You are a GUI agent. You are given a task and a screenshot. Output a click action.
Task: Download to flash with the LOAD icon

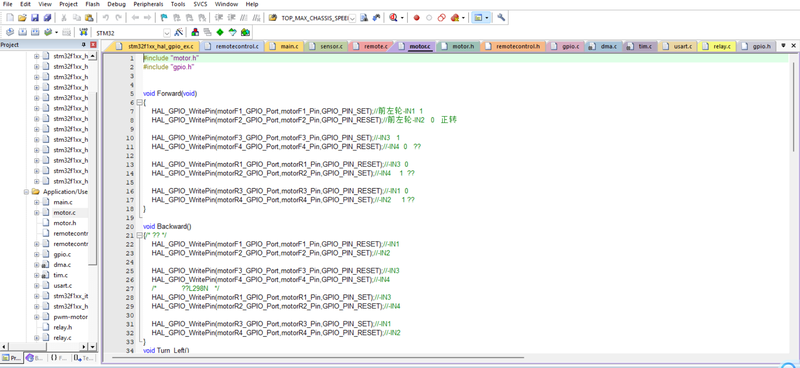click(84, 32)
